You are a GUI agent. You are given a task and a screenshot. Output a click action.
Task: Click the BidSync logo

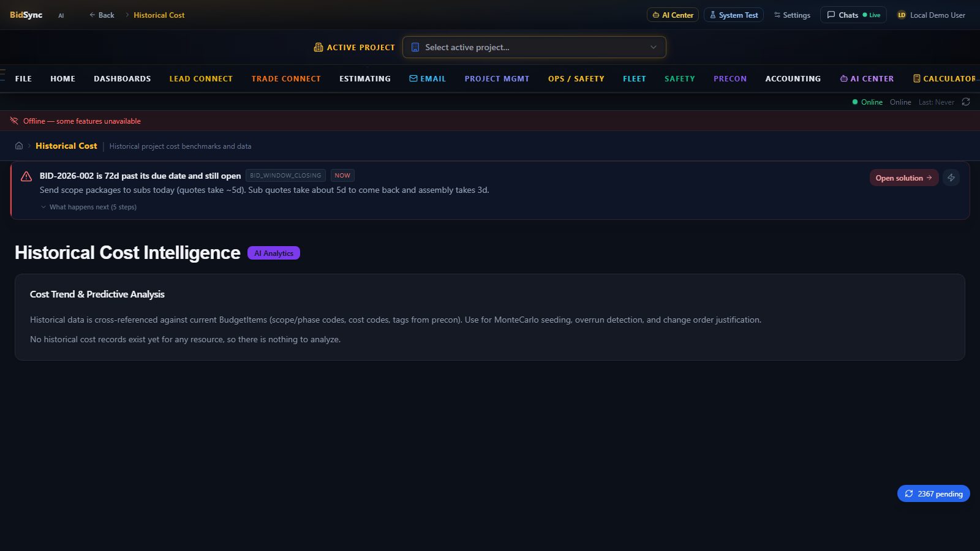pos(26,15)
